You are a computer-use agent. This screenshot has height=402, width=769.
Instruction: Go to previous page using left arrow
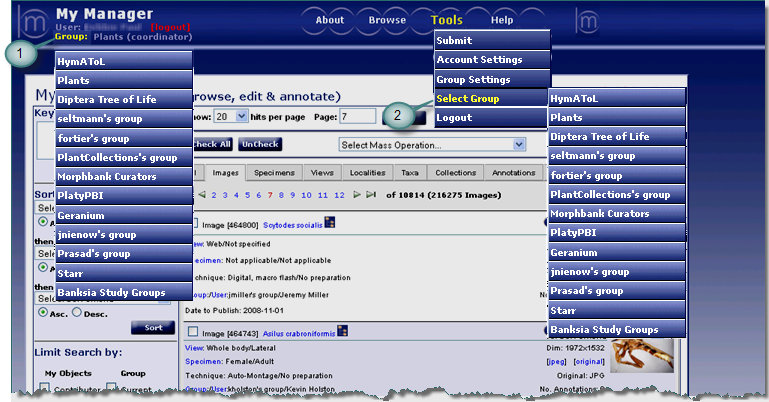pyautogui.click(x=202, y=194)
